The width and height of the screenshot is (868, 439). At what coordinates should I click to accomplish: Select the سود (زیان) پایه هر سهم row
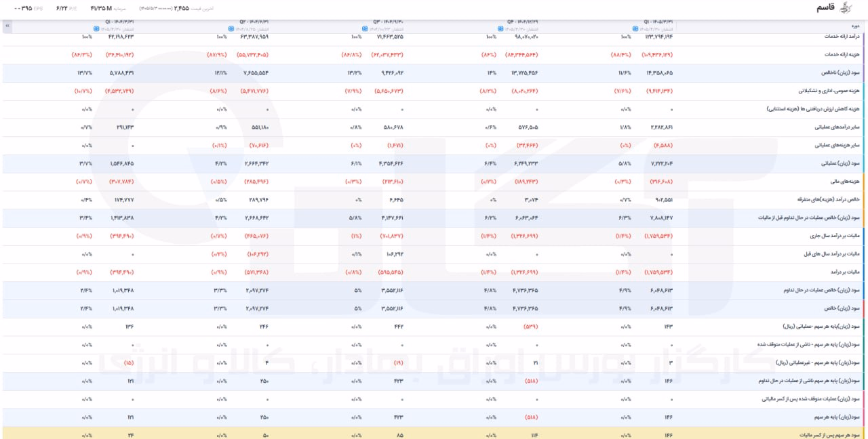point(434,417)
